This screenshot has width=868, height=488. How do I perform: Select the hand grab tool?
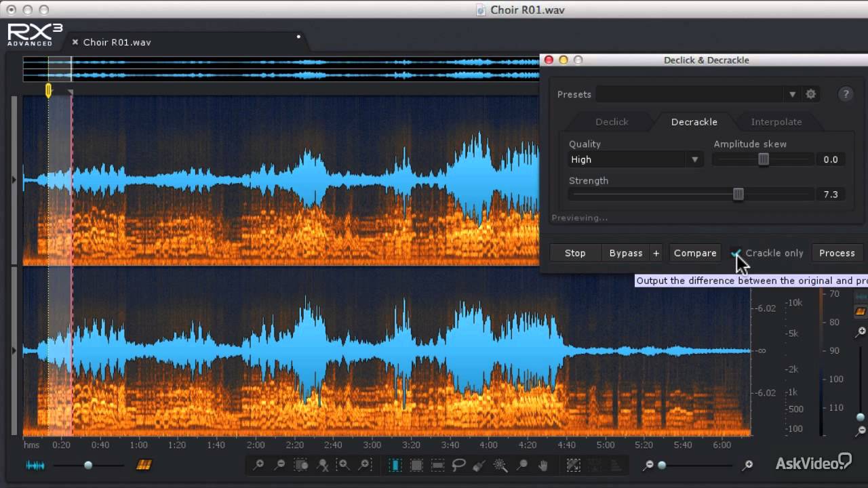(542, 465)
